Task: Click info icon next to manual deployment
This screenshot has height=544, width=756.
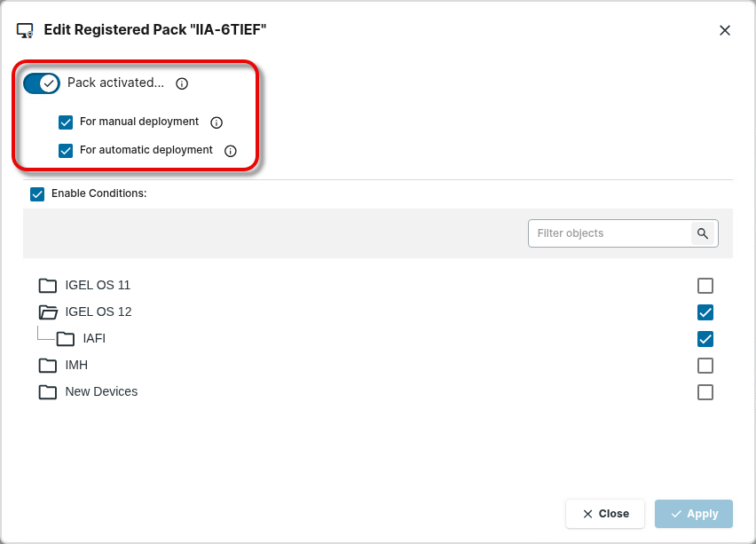Action: pos(216,122)
